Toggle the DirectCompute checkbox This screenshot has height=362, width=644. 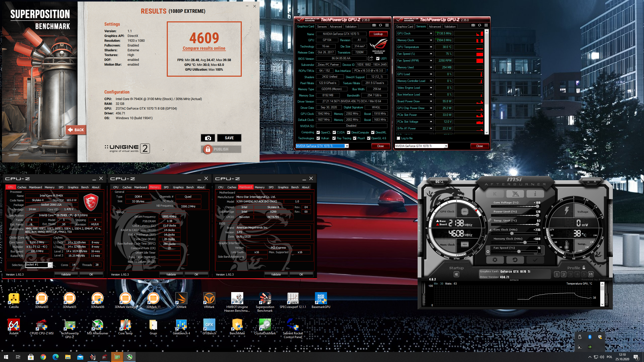tap(348, 132)
